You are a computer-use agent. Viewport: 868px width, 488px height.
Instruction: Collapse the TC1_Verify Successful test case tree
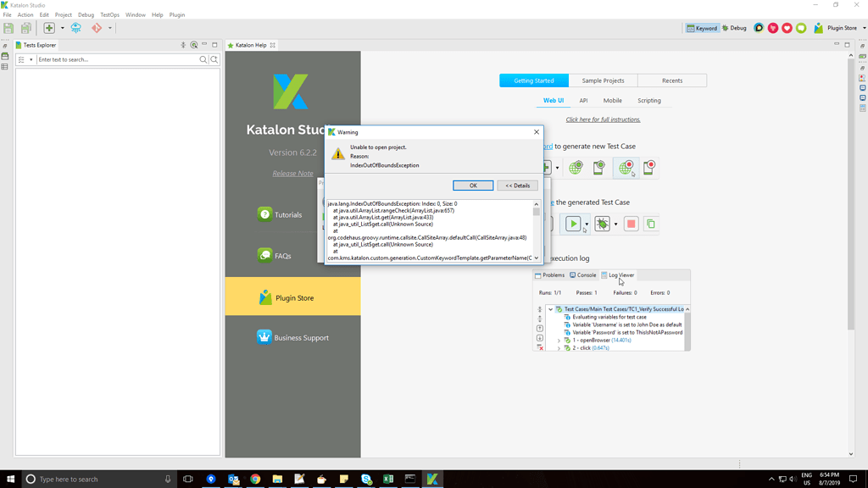[551, 309]
